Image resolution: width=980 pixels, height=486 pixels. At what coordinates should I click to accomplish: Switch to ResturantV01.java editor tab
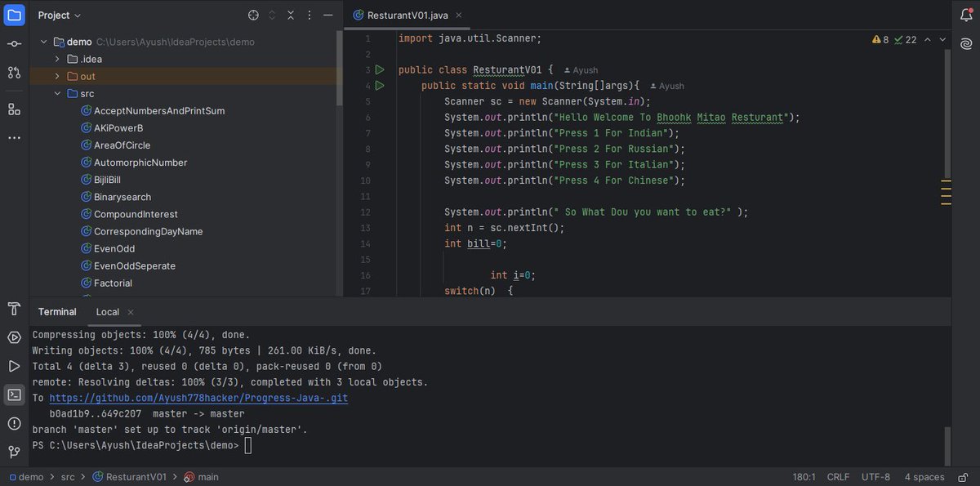pyautogui.click(x=407, y=15)
